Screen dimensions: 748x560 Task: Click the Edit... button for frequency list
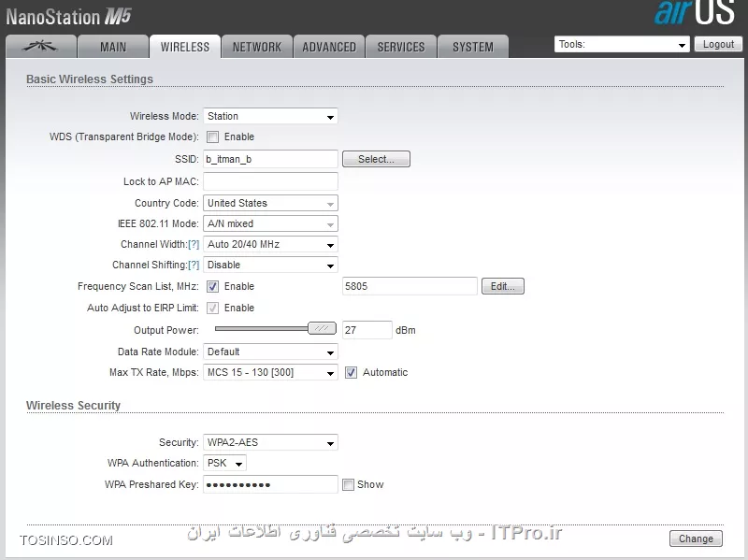[503, 286]
